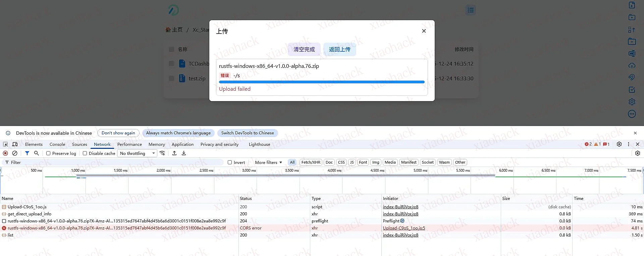
Task: Select the All filter type toggle
Action: pyautogui.click(x=292, y=162)
